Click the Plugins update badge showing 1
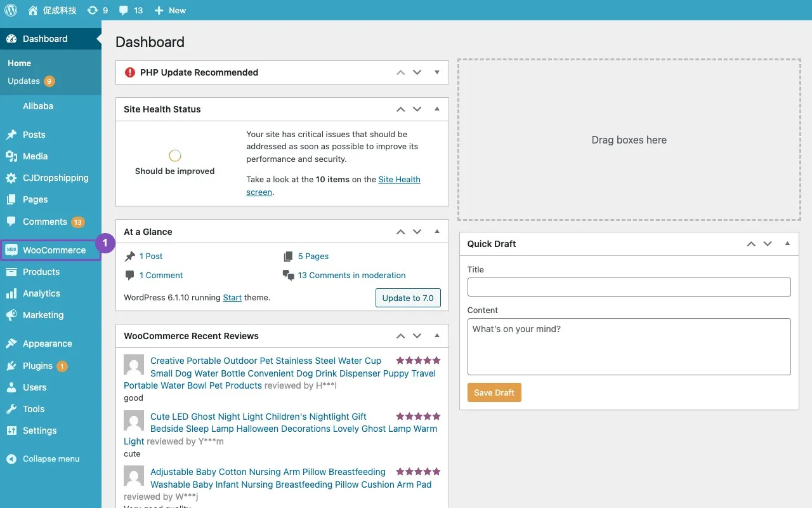Viewport: 812px width, 508px height. click(x=62, y=366)
